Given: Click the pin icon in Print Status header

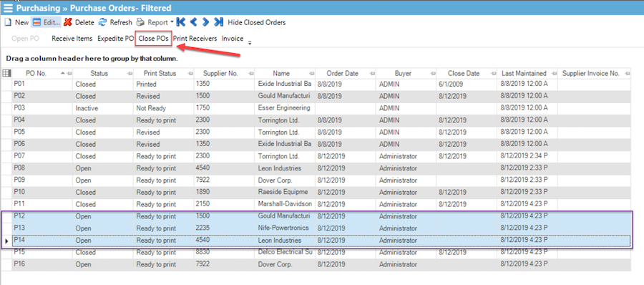Looking at the screenshot, I should coord(190,74).
